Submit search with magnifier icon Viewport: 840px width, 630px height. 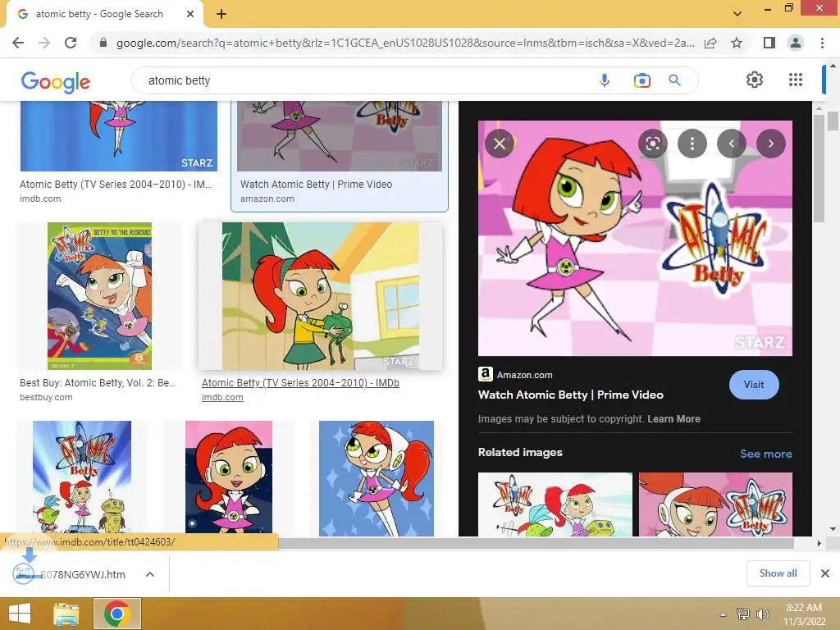coord(674,80)
